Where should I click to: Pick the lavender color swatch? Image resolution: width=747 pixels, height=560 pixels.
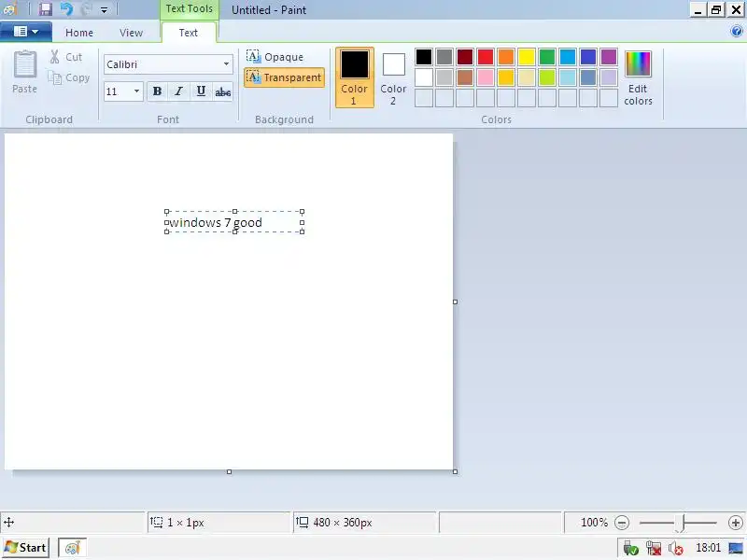coord(609,77)
